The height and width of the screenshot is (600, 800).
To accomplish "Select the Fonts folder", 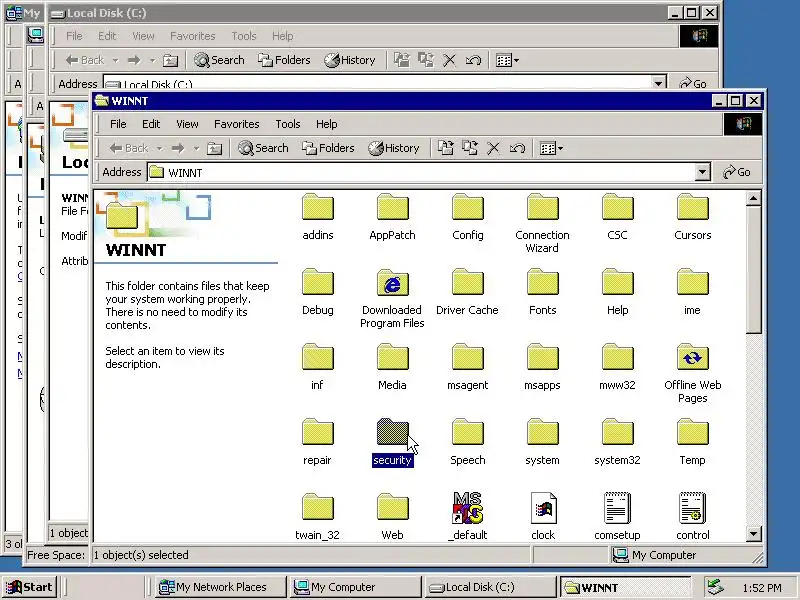I will [x=542, y=292].
